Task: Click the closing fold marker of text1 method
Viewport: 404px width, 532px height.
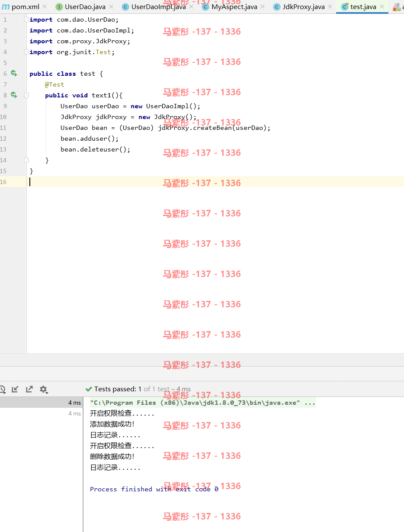Action: 26,160
